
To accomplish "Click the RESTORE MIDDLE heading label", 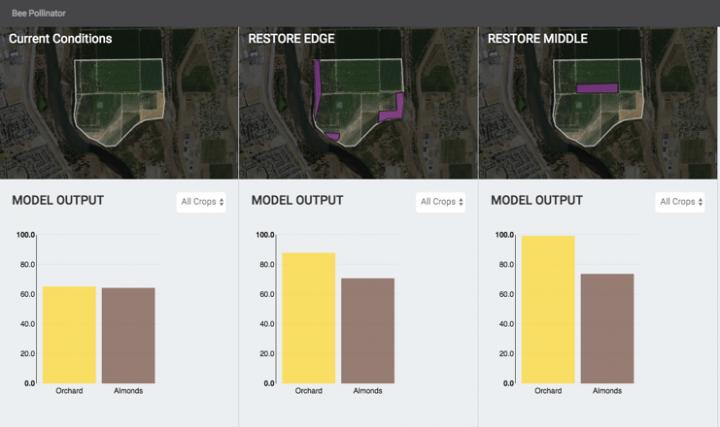I will tap(536, 39).
